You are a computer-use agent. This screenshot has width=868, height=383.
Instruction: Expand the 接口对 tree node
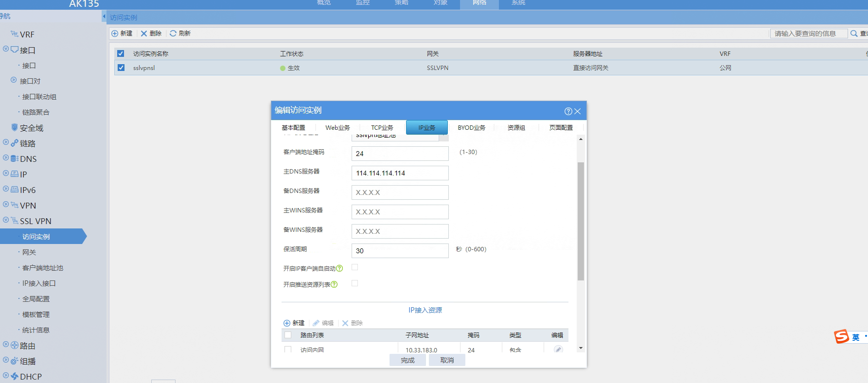tap(14, 80)
